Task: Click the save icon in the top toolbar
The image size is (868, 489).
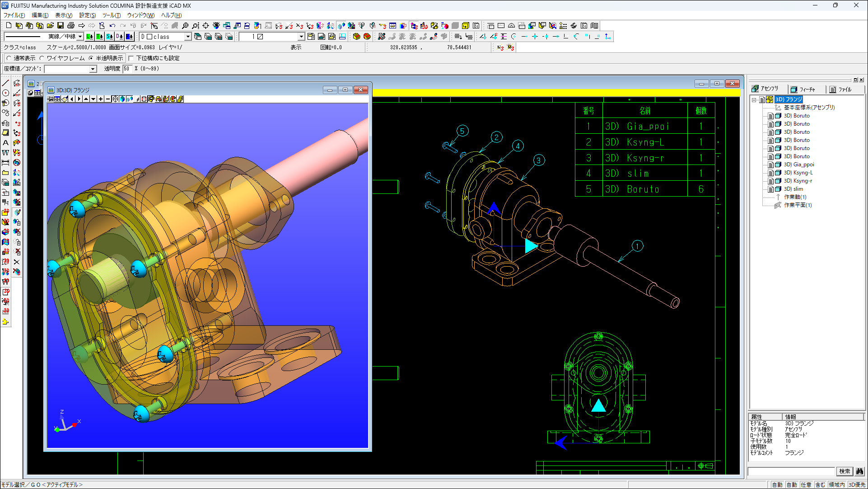Action: (x=60, y=26)
